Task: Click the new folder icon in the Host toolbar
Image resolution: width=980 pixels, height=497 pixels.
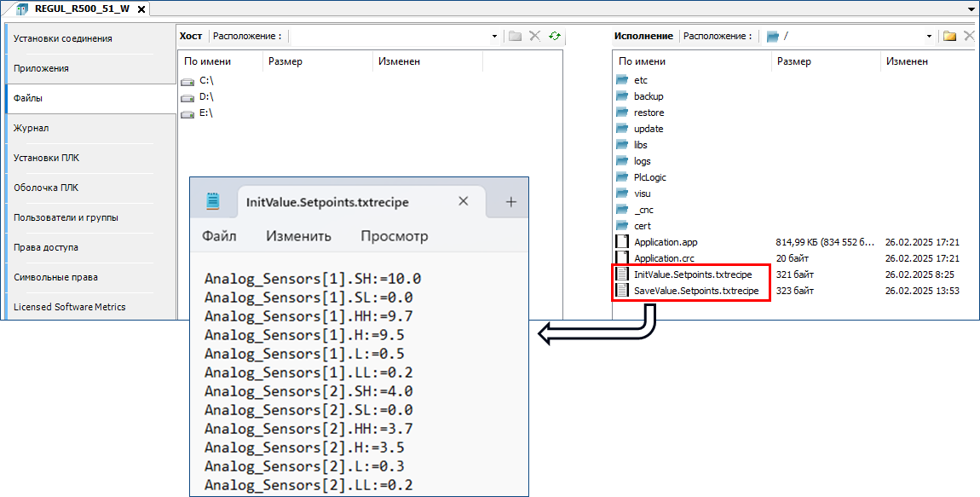Action: coord(515,36)
